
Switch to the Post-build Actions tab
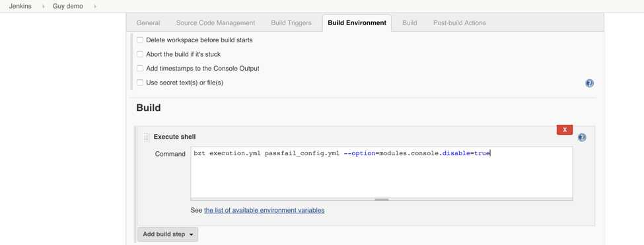click(460, 23)
